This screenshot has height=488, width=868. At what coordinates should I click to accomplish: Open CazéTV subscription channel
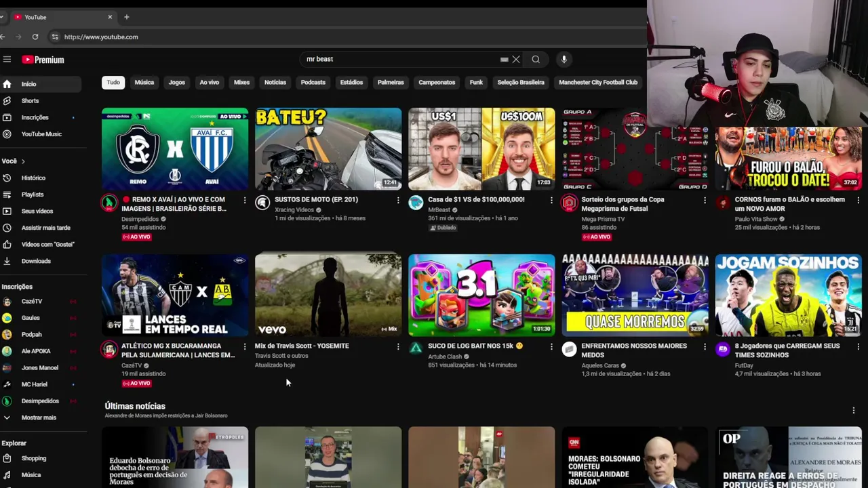click(41, 301)
